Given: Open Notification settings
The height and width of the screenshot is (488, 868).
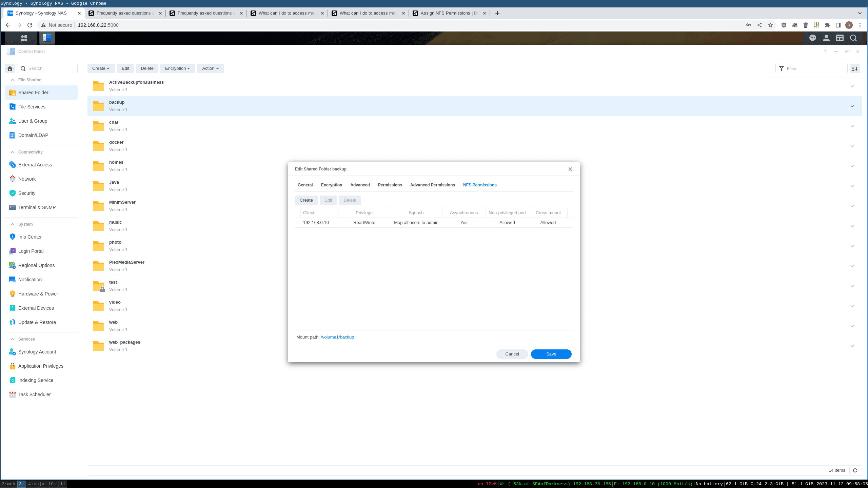Looking at the screenshot, I should 41,280.
